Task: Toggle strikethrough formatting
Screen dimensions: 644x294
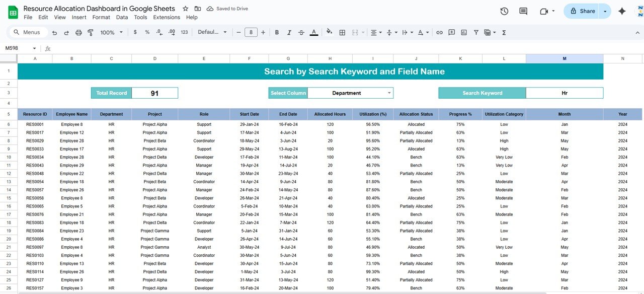Action: point(301,32)
